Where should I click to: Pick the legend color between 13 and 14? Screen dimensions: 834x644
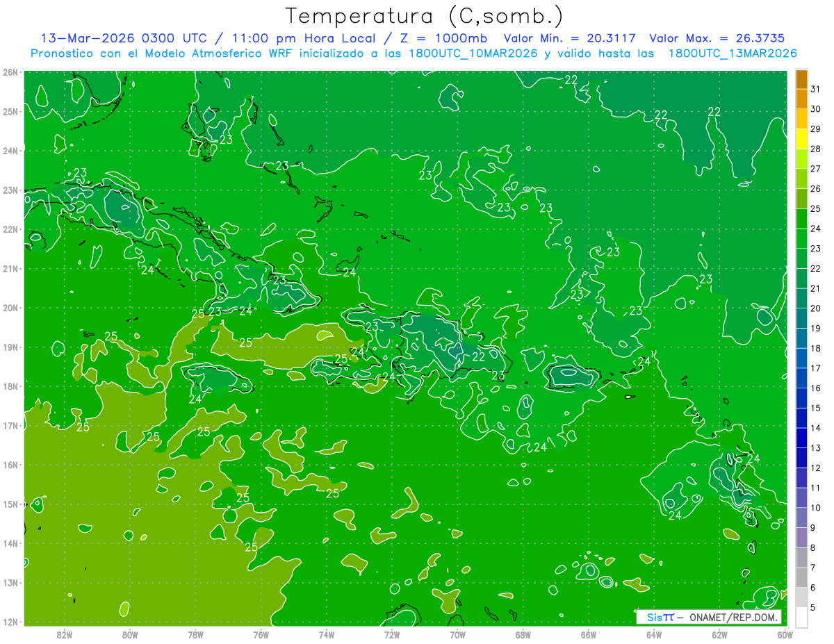tap(801, 438)
